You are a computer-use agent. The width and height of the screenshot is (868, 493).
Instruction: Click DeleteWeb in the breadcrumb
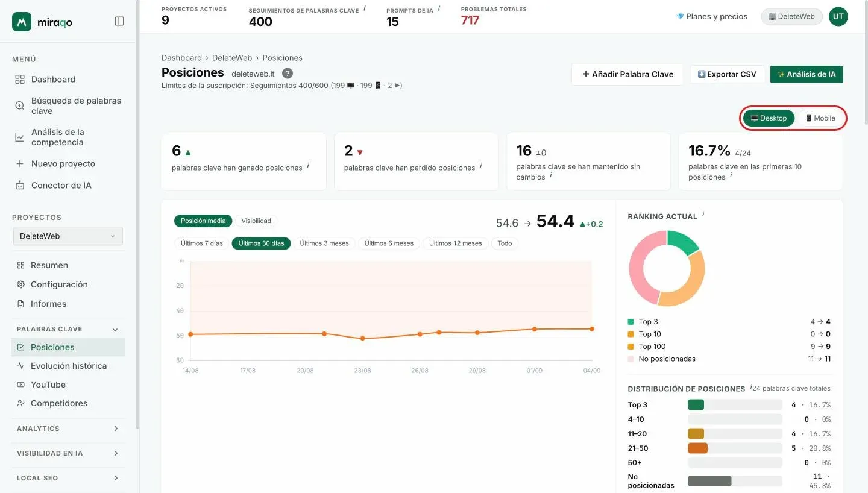[232, 58]
